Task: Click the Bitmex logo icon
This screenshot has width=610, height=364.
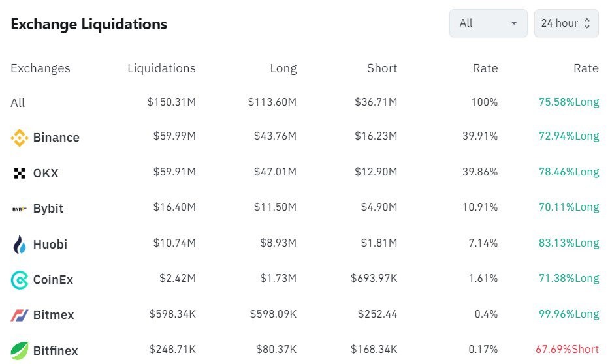Action: (20, 315)
